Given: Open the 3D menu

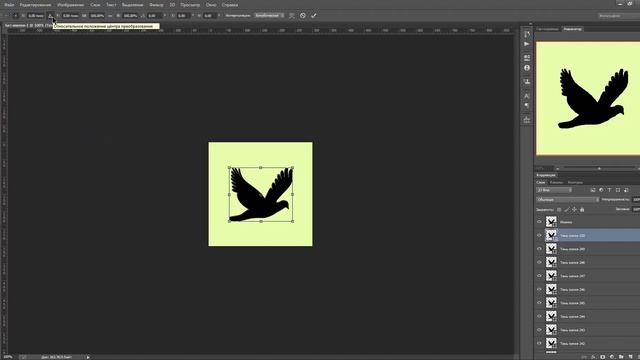Looking at the screenshot, I should 172,5.
